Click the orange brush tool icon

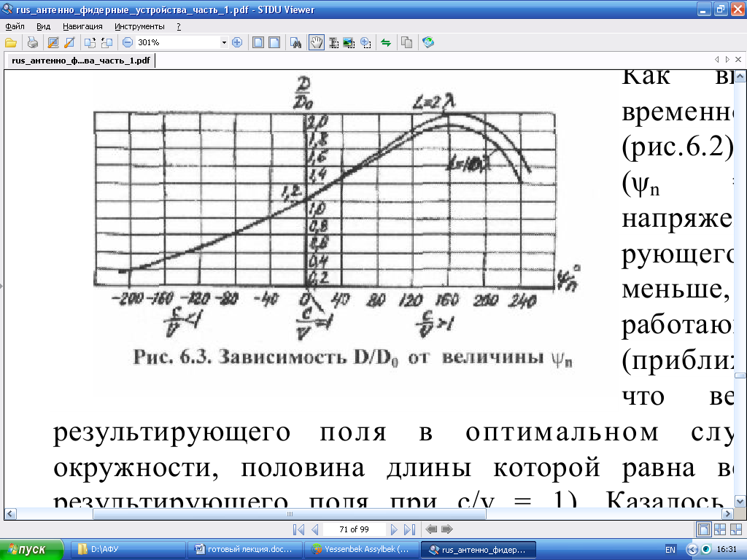[69, 43]
